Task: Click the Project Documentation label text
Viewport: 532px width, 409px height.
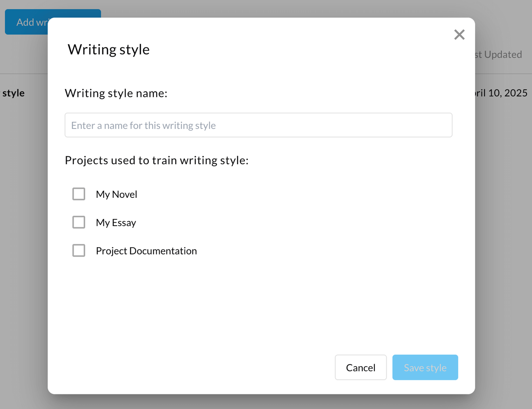Action: pyautogui.click(x=146, y=251)
